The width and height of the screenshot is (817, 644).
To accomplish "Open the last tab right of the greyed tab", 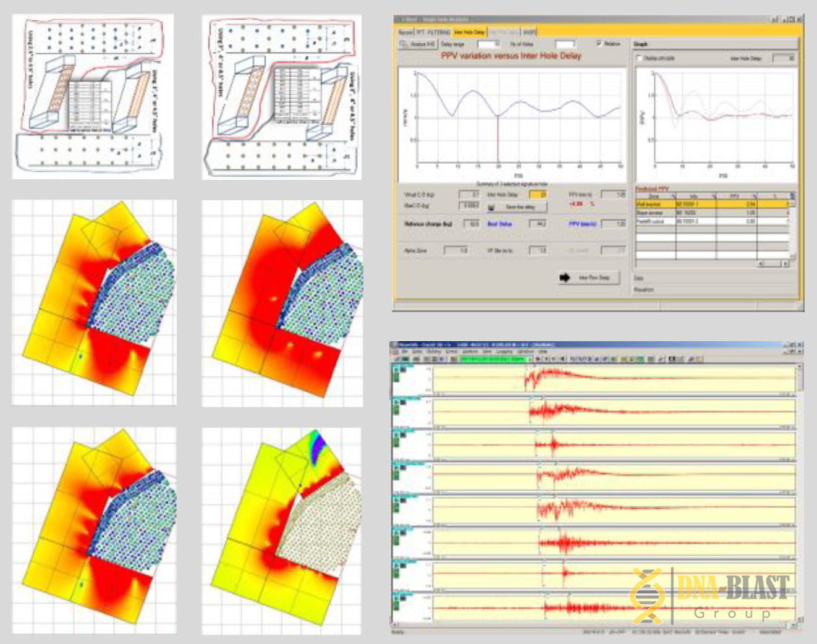I will coord(529,32).
